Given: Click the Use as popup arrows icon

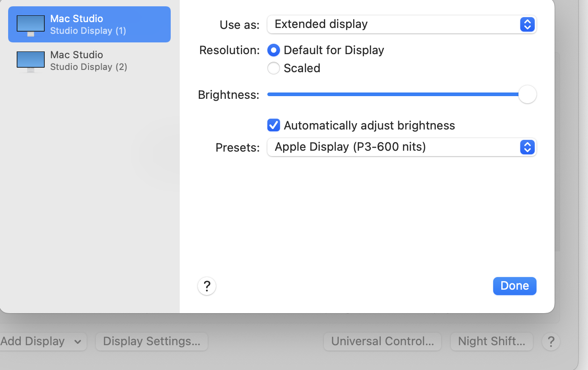Looking at the screenshot, I should (527, 24).
